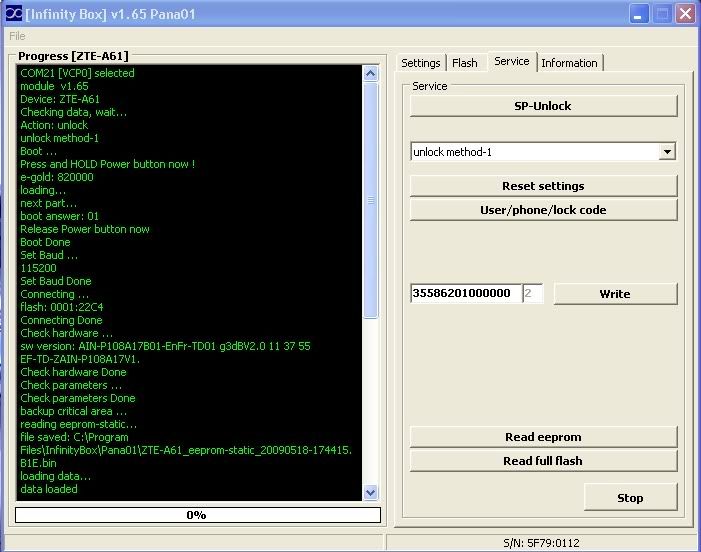
Task: Click the Write button
Action: (615, 294)
